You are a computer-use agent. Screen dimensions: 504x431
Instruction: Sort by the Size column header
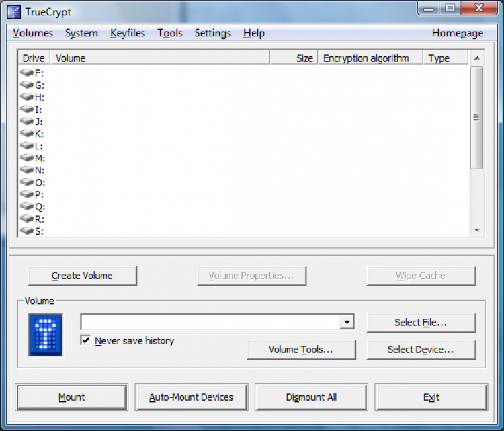click(x=294, y=58)
